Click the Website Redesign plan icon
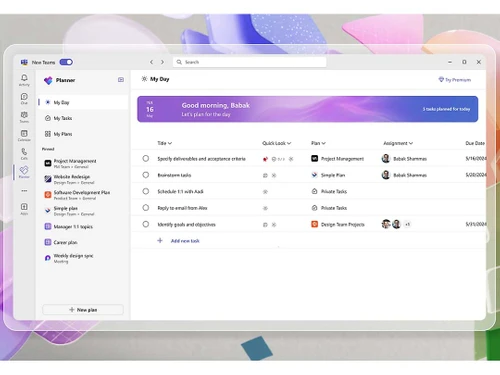 pyautogui.click(x=48, y=179)
